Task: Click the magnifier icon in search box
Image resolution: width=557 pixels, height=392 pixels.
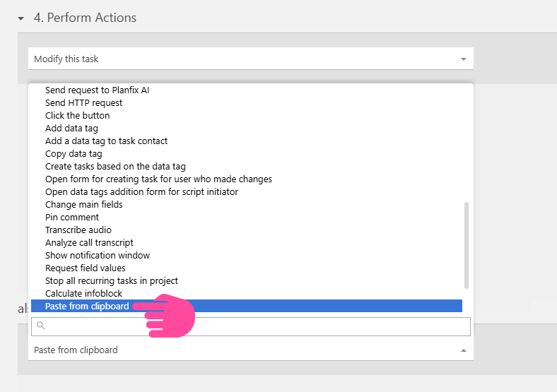Action: pyautogui.click(x=40, y=326)
